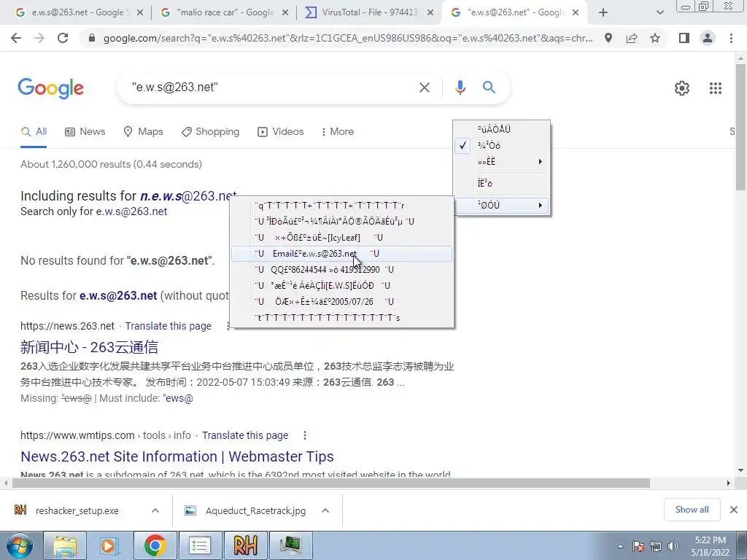The height and width of the screenshot is (560, 747).
Task: Open Resource Hacker RH taskbar icon
Action: 245,545
